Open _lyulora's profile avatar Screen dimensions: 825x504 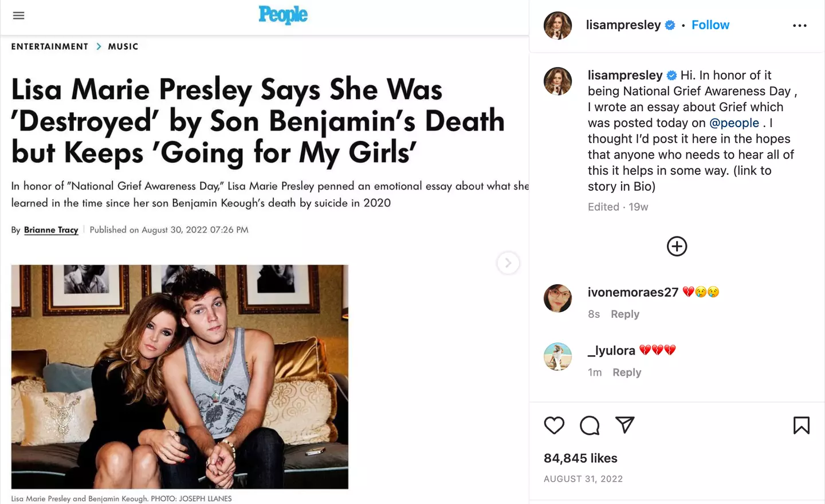pos(557,357)
